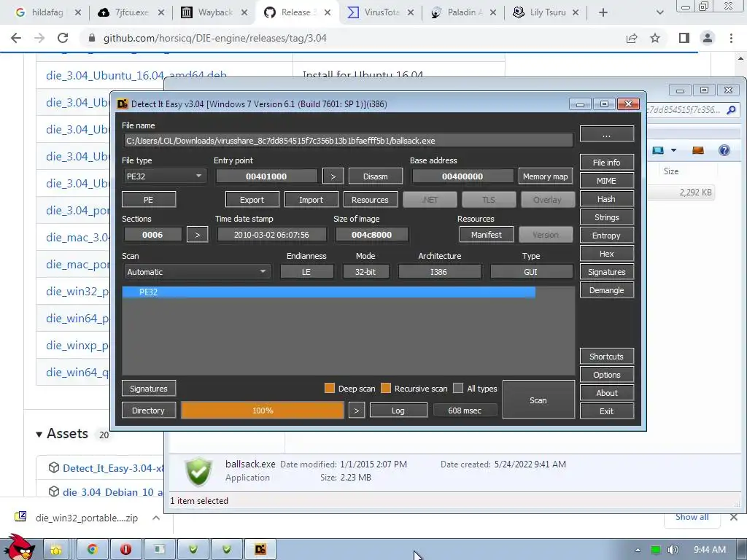The width and height of the screenshot is (747, 560).
Task: Open the Hex viewer
Action: (x=606, y=254)
